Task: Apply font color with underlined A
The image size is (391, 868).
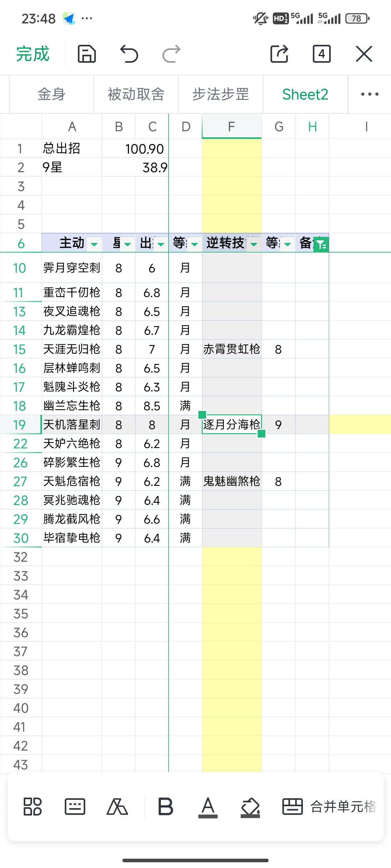Action: click(208, 807)
